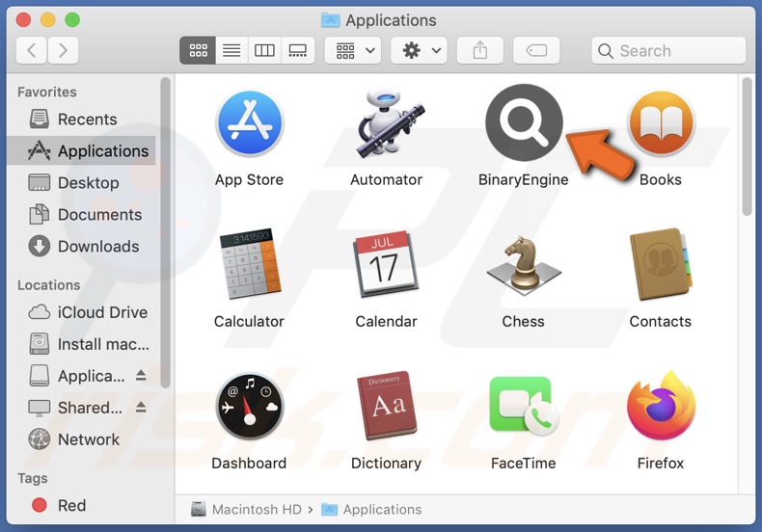
Task: Open Desktop in the sidebar
Action: coord(81,183)
